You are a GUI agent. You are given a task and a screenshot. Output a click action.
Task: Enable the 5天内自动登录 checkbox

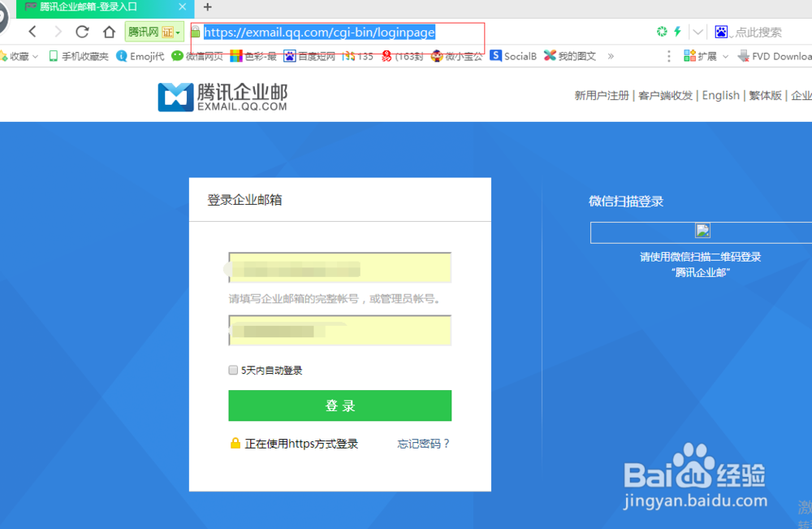233,370
